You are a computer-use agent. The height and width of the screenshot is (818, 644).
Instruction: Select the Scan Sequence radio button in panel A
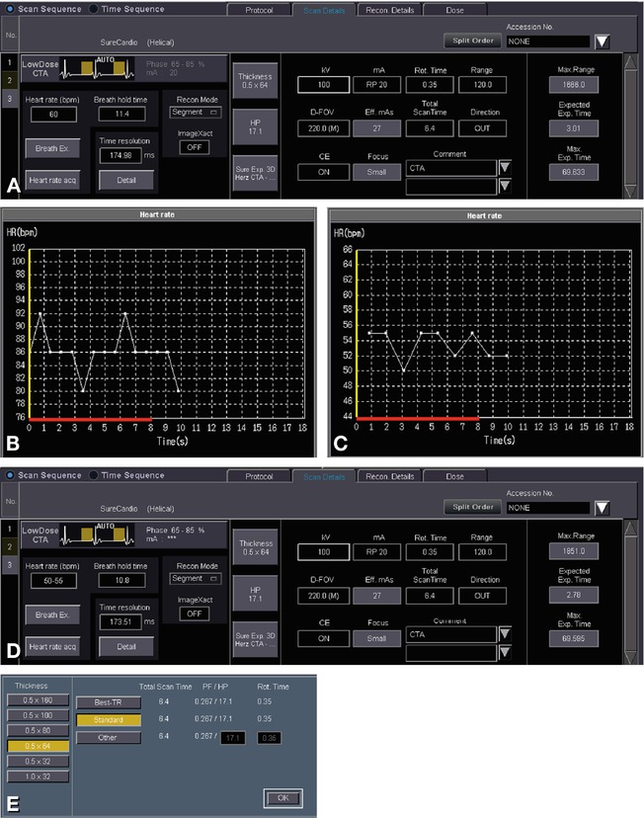(x=11, y=8)
